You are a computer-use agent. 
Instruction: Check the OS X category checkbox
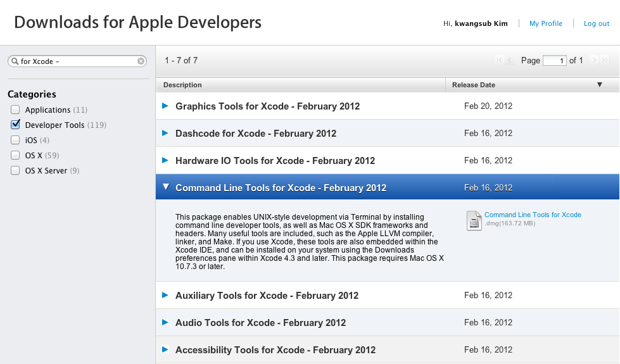point(15,155)
